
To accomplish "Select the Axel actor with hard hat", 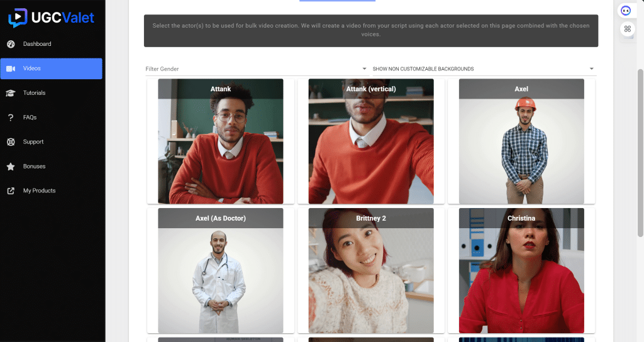I will 521,141.
